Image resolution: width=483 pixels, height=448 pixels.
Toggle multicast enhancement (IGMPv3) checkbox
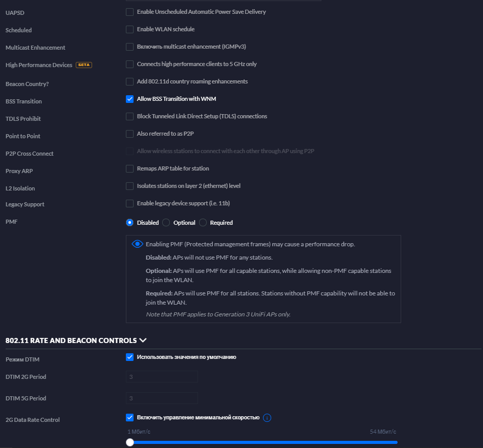tap(130, 47)
